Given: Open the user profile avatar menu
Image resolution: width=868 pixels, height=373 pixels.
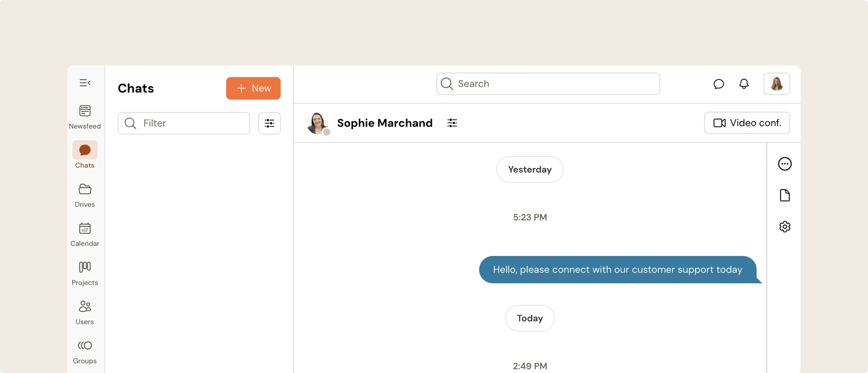Looking at the screenshot, I should tap(777, 84).
